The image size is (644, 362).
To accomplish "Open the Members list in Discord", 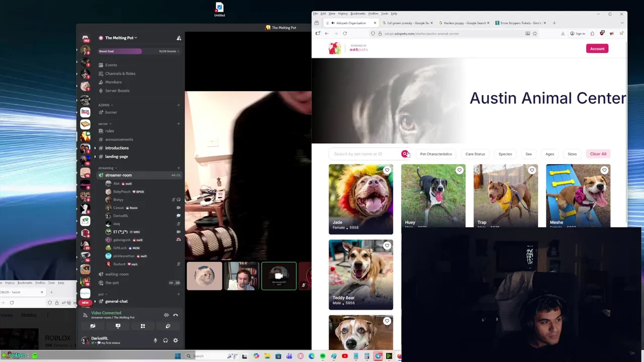I will click(113, 82).
